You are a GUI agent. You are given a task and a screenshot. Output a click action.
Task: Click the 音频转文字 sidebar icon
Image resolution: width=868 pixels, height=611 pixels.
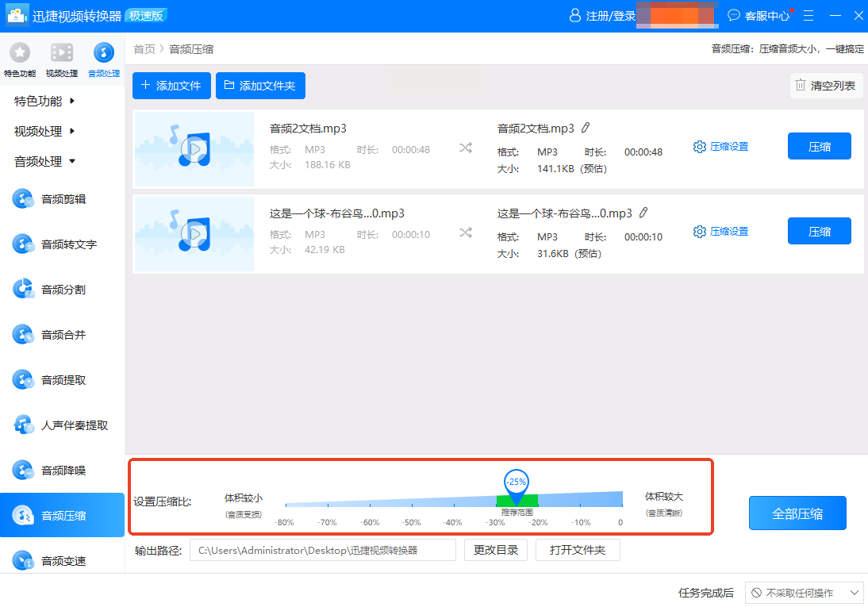click(23, 244)
